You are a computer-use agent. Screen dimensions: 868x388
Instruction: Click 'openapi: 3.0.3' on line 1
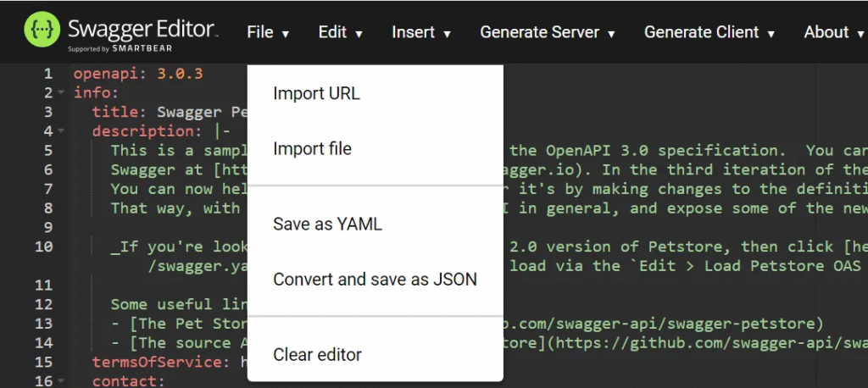[138, 73]
